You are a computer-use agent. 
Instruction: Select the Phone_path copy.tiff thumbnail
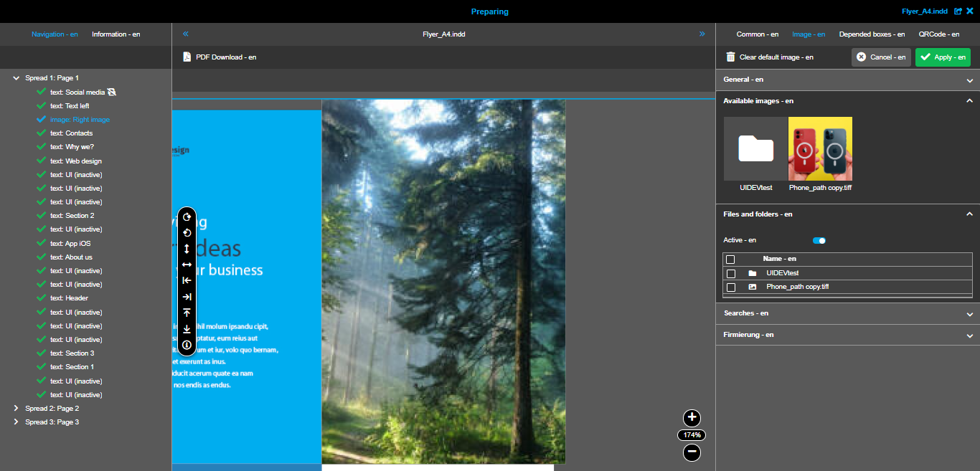(819, 148)
